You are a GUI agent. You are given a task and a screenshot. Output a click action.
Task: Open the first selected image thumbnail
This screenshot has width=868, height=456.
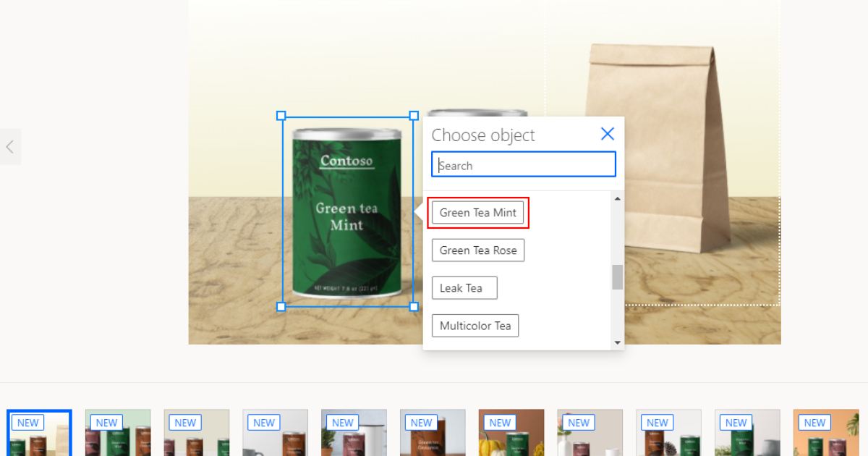pyautogui.click(x=39, y=434)
